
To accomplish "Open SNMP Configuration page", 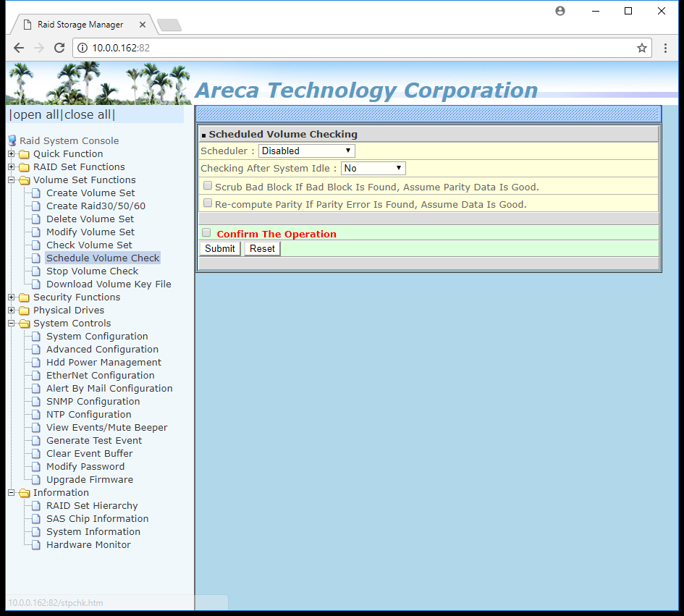I will 93,402.
